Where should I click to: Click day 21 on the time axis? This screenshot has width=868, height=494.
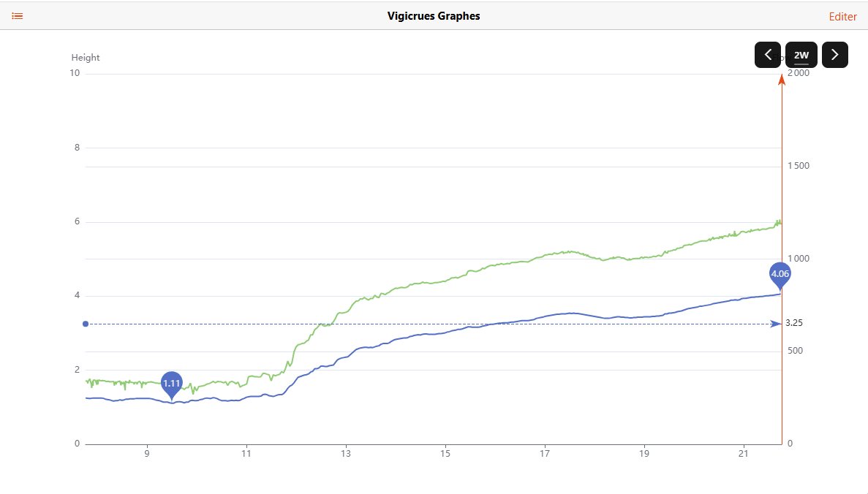coord(744,454)
